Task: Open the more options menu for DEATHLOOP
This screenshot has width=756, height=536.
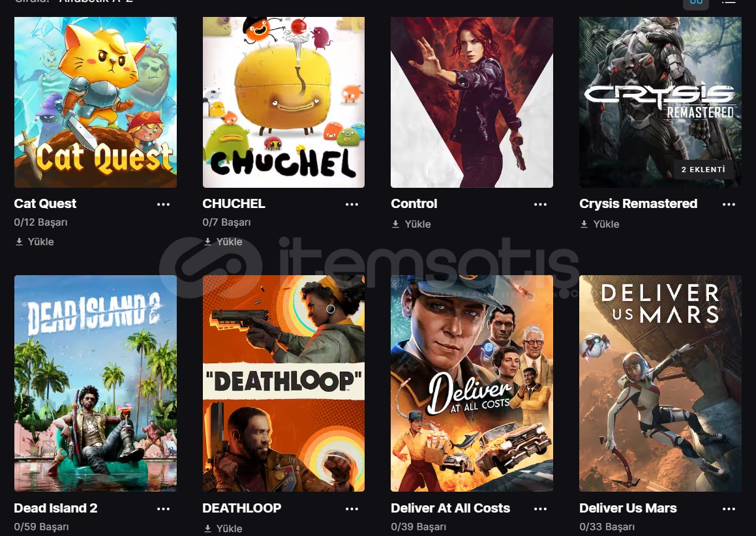Action: click(x=352, y=509)
